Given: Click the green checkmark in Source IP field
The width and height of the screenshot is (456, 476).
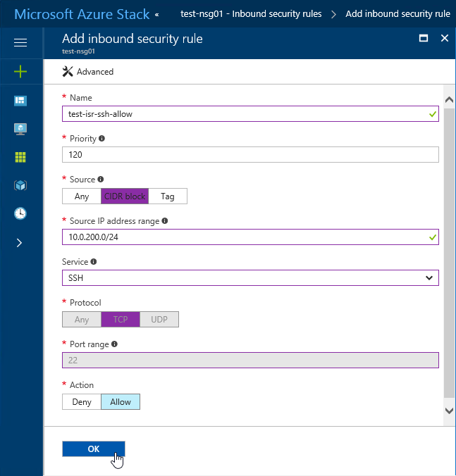Looking at the screenshot, I should pyautogui.click(x=433, y=237).
